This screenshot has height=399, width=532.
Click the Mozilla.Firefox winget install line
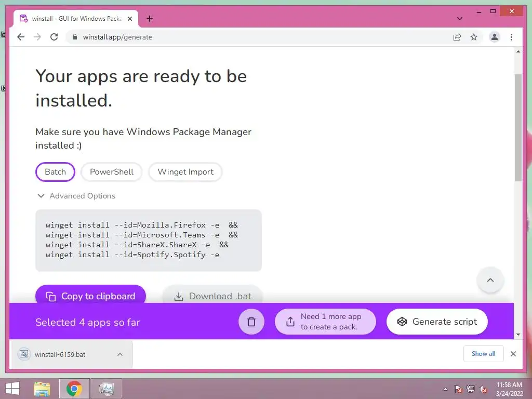[142, 225]
